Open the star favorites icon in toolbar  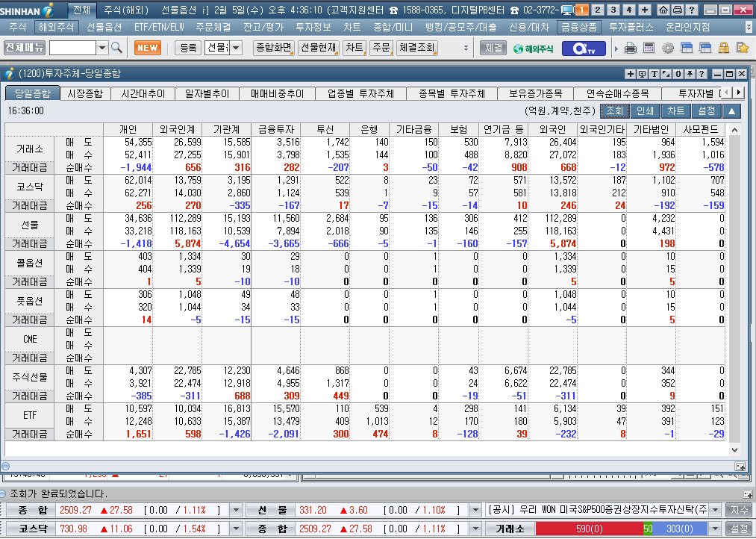[743, 48]
